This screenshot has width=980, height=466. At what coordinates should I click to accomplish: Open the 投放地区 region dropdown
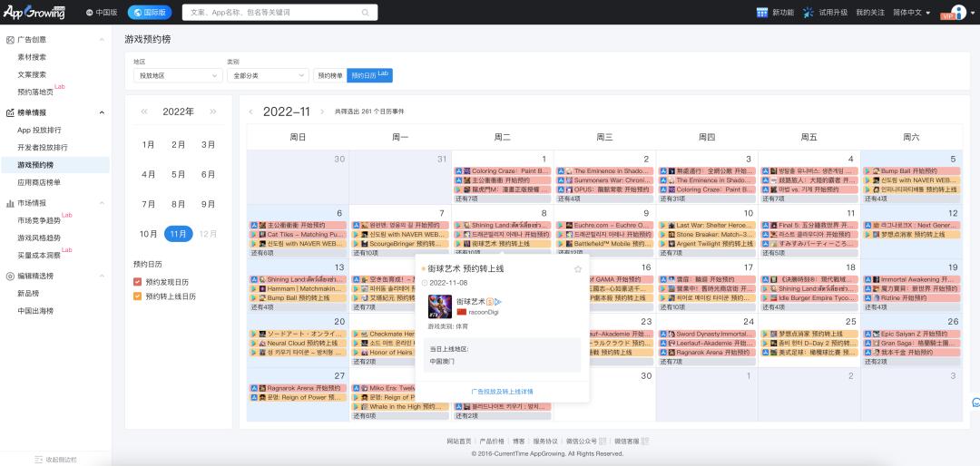(x=178, y=75)
